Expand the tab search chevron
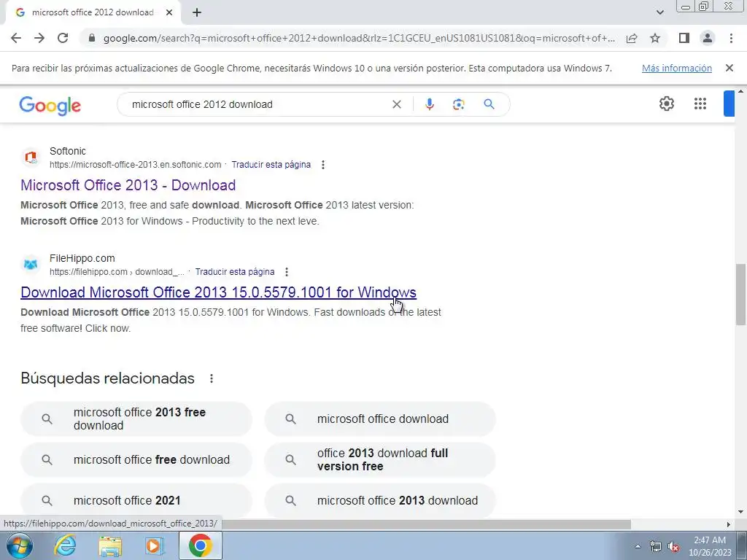747x560 pixels. 659,12
